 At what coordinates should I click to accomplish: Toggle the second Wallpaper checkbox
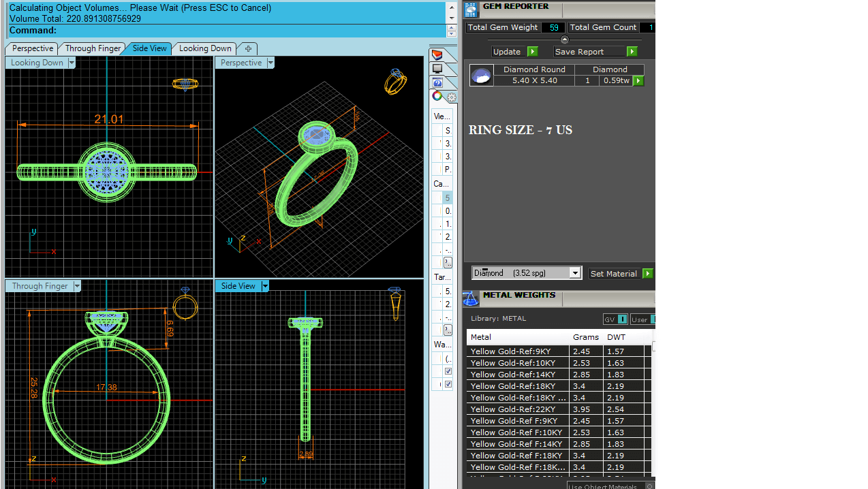pos(448,384)
